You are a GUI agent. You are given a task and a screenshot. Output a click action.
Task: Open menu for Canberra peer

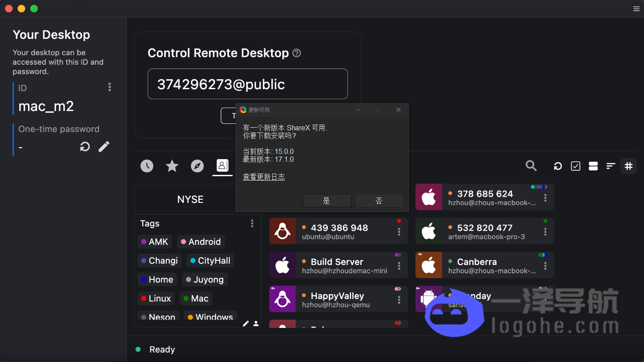pos(545,265)
